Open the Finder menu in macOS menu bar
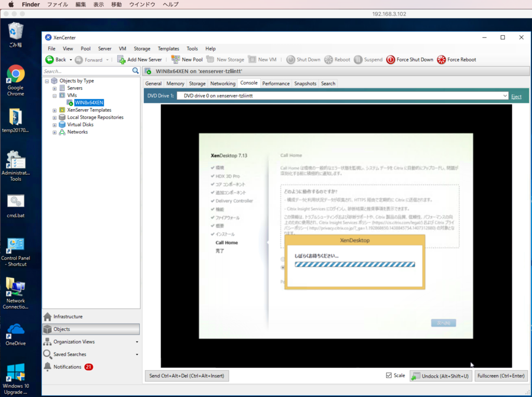This screenshot has height=397, width=532. pos(31,4)
